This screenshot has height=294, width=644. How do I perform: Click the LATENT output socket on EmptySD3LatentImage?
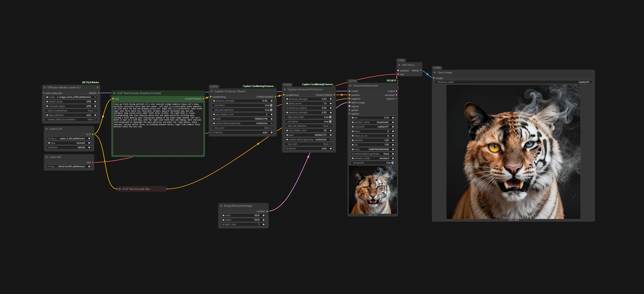click(x=267, y=211)
